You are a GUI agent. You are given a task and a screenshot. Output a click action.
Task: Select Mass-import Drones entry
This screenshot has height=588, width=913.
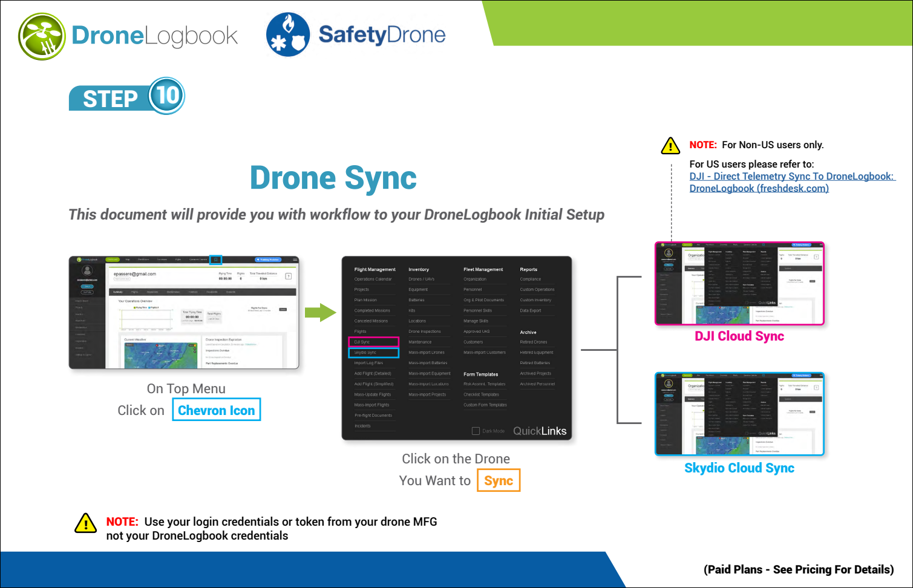point(427,352)
